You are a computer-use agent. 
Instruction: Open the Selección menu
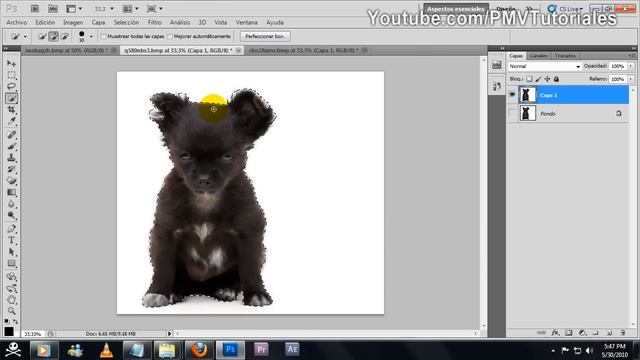[126, 22]
